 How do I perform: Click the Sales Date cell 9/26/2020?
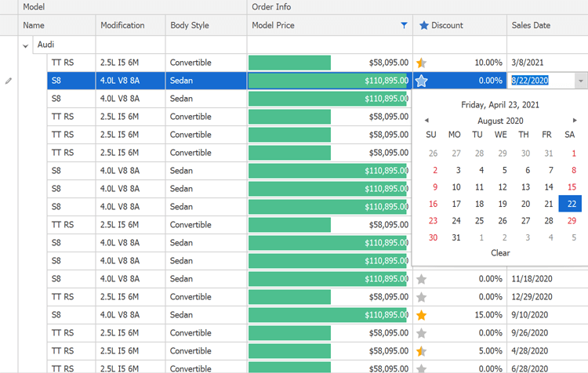[547, 333]
